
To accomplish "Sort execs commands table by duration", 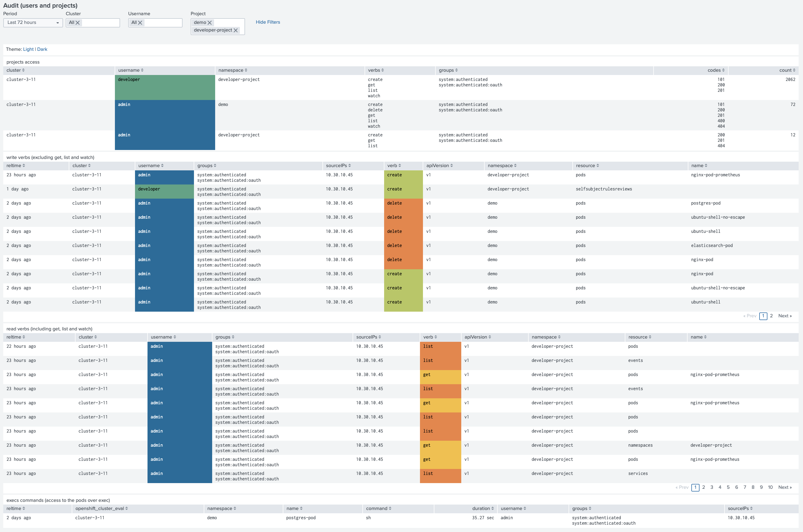I will (x=483, y=508).
